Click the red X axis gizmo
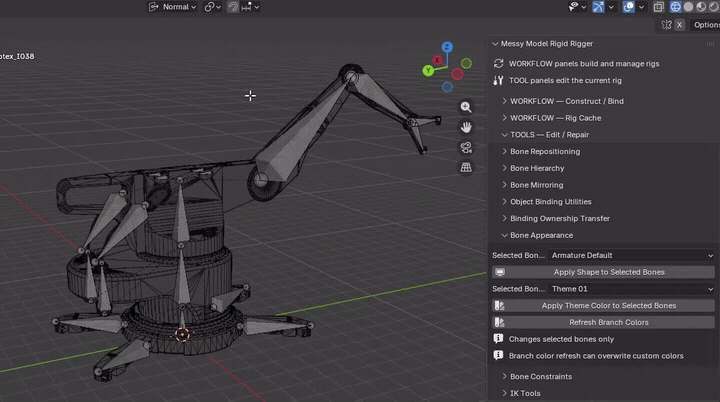The image size is (720, 402). tap(437, 60)
